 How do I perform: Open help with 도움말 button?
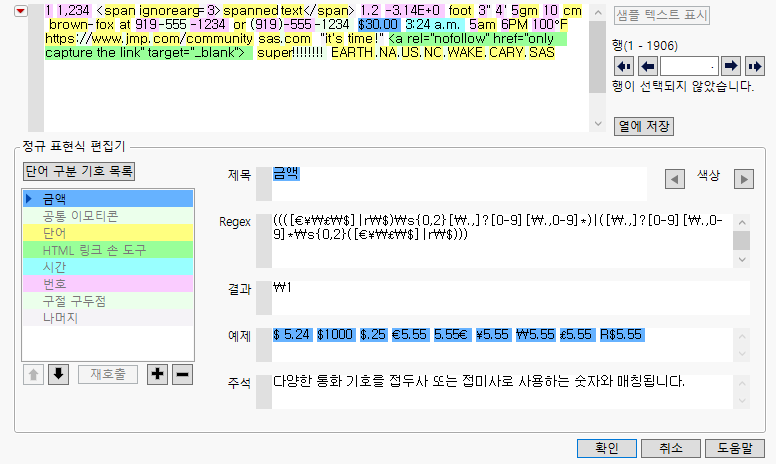tap(735, 448)
